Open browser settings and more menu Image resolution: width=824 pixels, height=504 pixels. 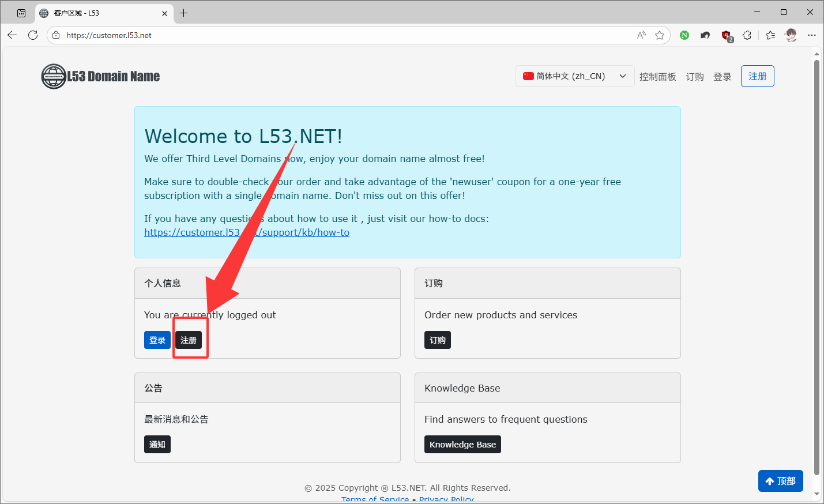[x=812, y=35]
